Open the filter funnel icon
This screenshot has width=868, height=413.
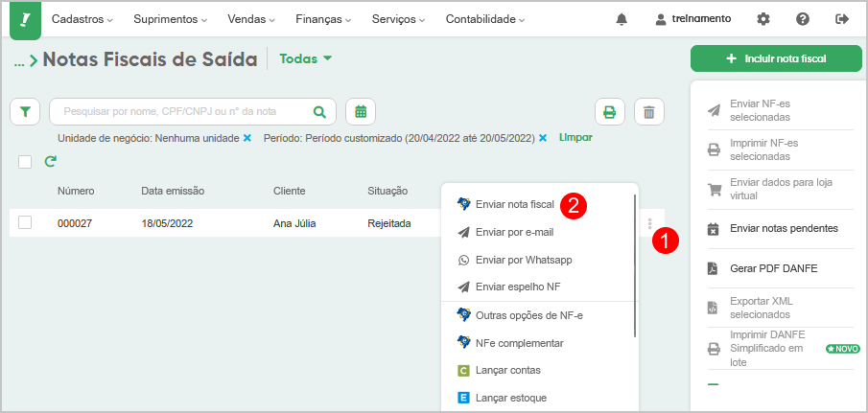tap(25, 112)
